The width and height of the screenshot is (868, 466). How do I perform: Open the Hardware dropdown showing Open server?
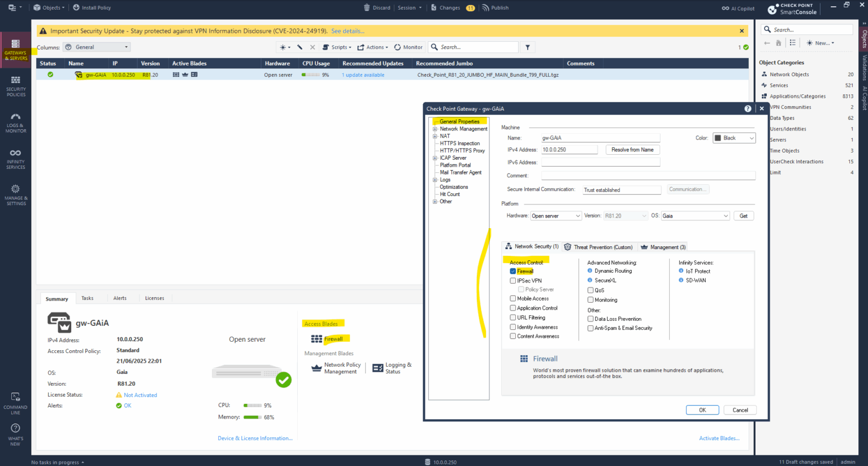tap(555, 215)
